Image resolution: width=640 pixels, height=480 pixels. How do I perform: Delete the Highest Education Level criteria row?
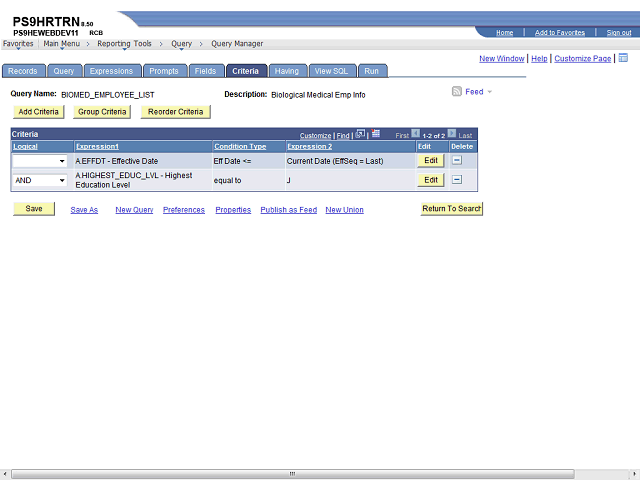(457, 180)
